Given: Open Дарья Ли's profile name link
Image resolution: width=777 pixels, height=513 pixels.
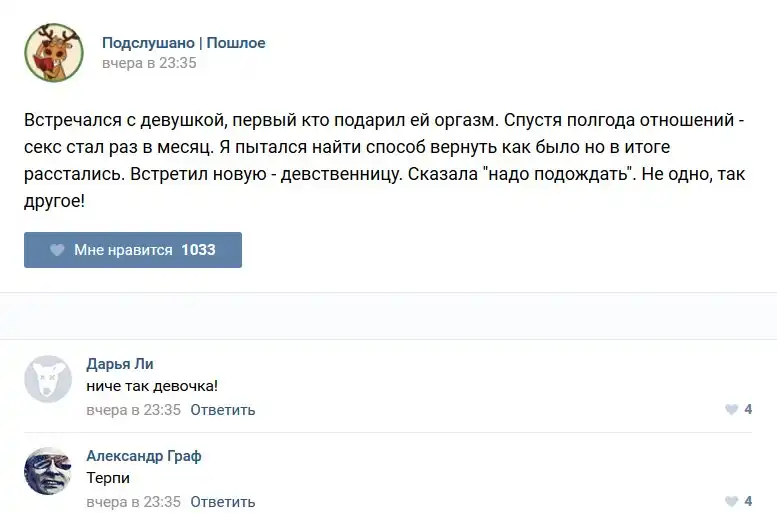Looking at the screenshot, I should coord(120,364).
